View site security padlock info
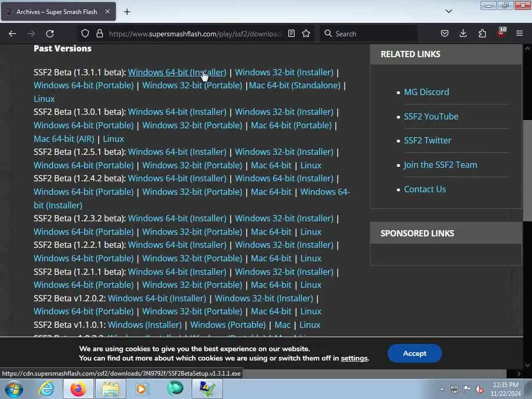This screenshot has height=399, width=532. [99, 34]
